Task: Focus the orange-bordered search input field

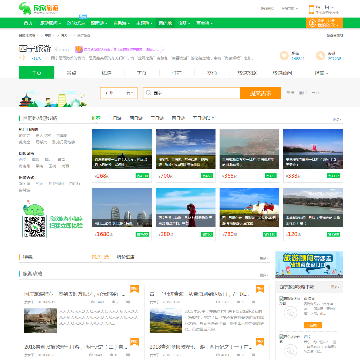Action: [192, 93]
